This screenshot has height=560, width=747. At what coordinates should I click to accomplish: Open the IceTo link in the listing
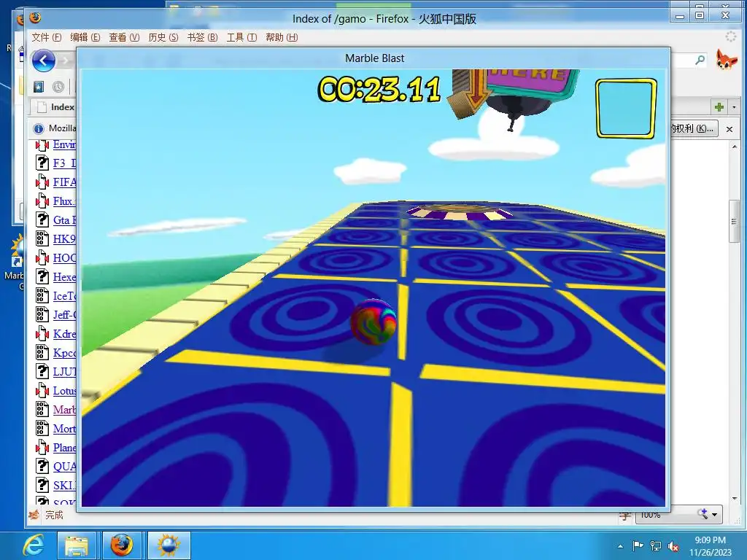64,296
